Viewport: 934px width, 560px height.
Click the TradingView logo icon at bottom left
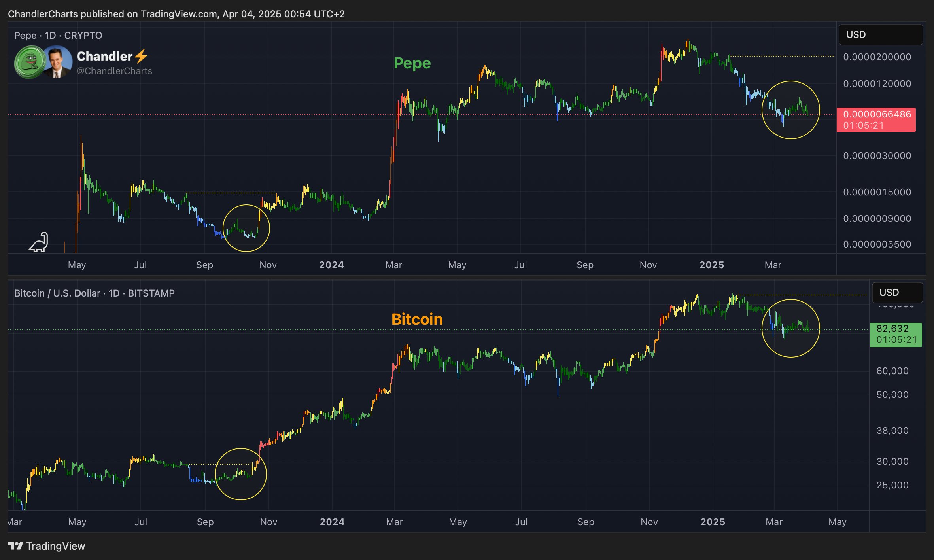pyautogui.click(x=15, y=546)
